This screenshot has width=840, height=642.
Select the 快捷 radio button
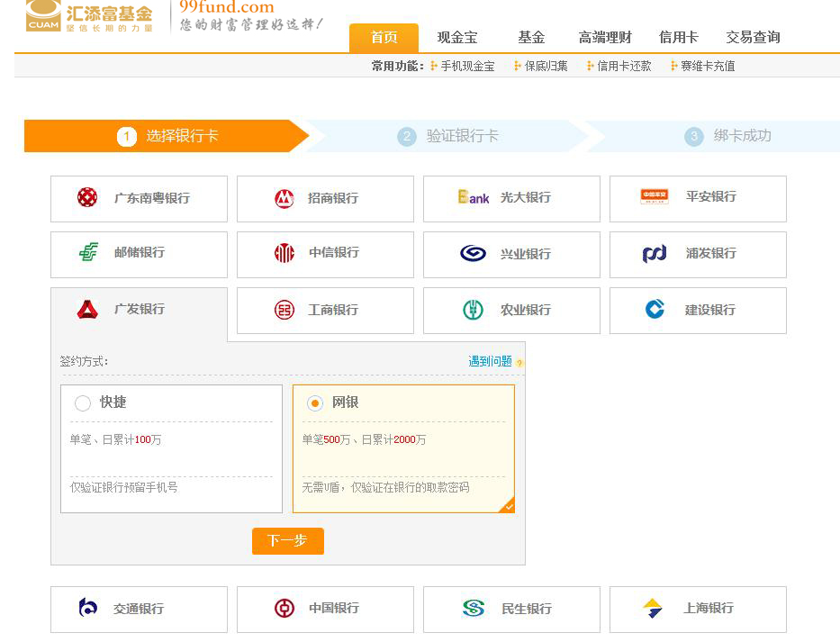pos(83,403)
